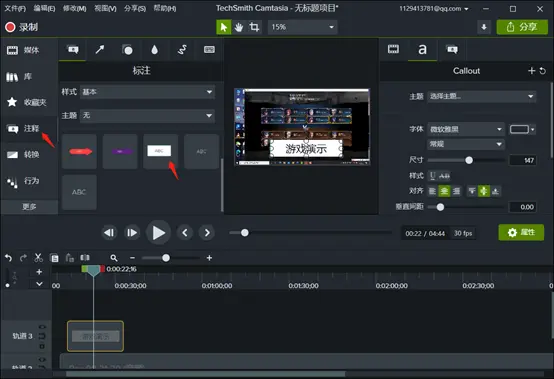Click the download arrow icon beside 分享

point(484,27)
